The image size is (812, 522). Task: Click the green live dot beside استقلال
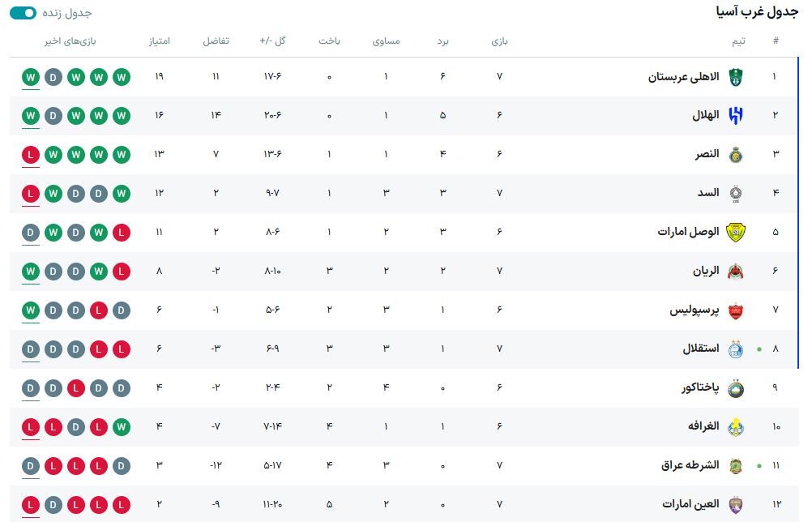(759, 349)
